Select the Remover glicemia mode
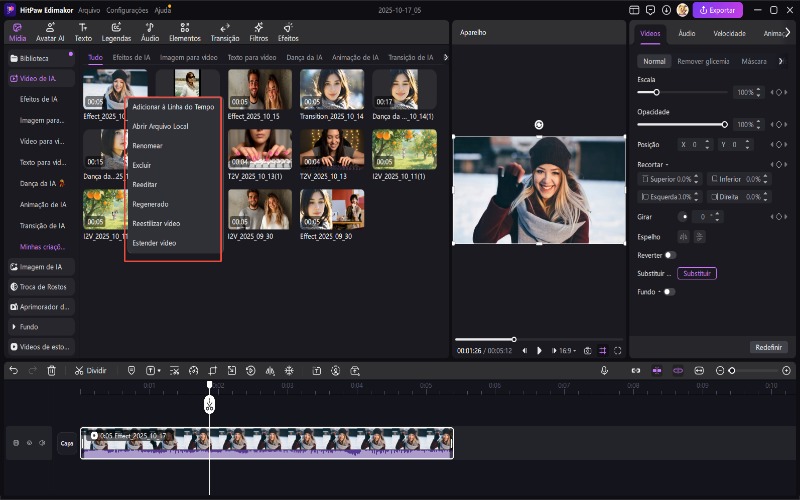Screen dimensions: 800x500 click(703, 61)
